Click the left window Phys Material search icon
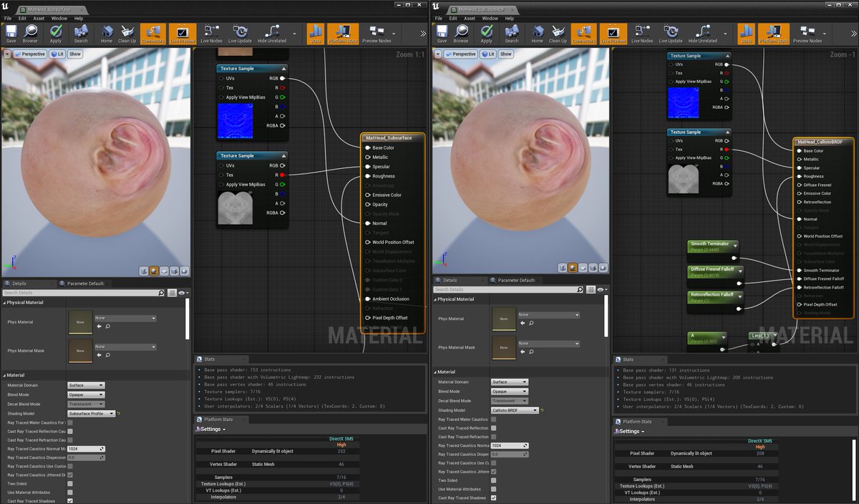The width and height of the screenshot is (859, 504). point(107,326)
